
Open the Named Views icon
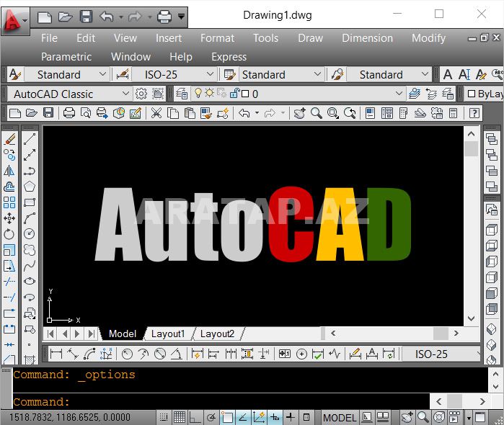point(492,210)
